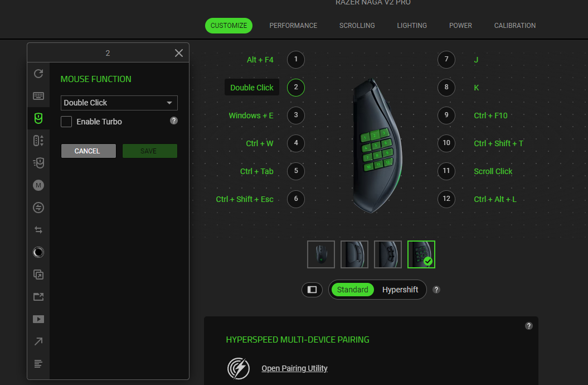Open Macro category icon marked M
588x385 pixels.
pos(38,185)
